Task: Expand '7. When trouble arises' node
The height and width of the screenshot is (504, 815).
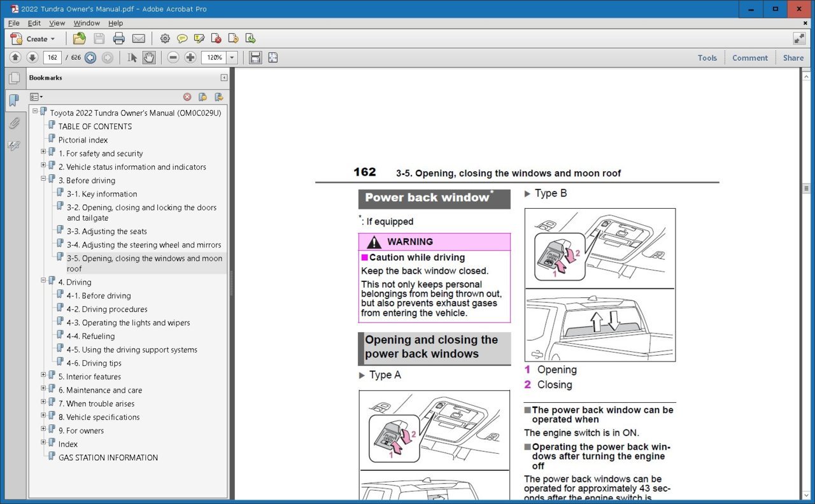Action: (x=43, y=402)
